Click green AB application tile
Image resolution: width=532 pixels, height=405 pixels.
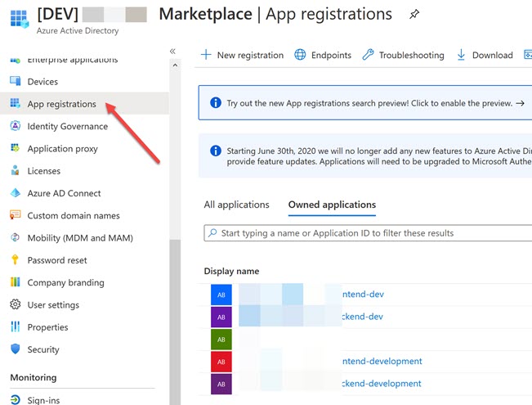pos(221,340)
